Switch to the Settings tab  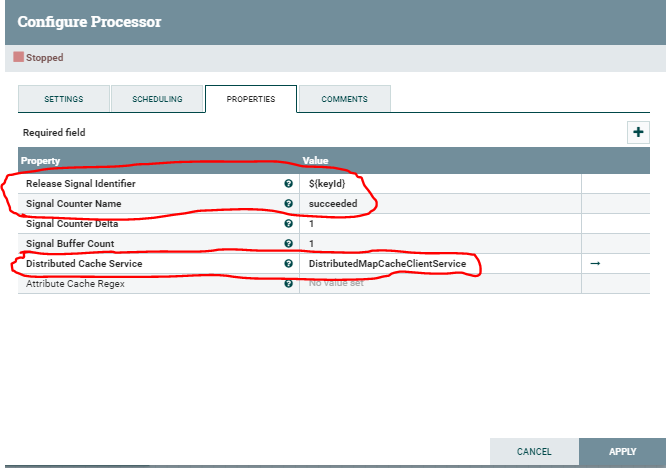coord(64,99)
